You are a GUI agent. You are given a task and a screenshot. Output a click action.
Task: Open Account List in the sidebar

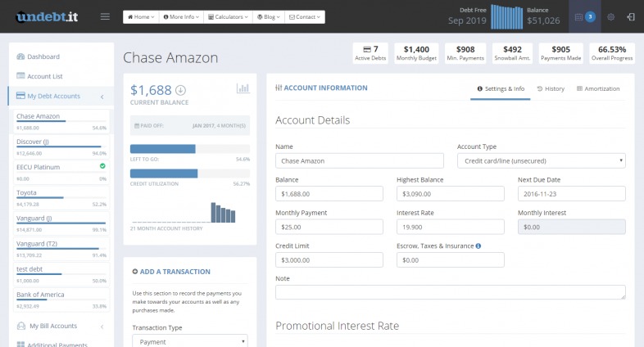click(45, 76)
